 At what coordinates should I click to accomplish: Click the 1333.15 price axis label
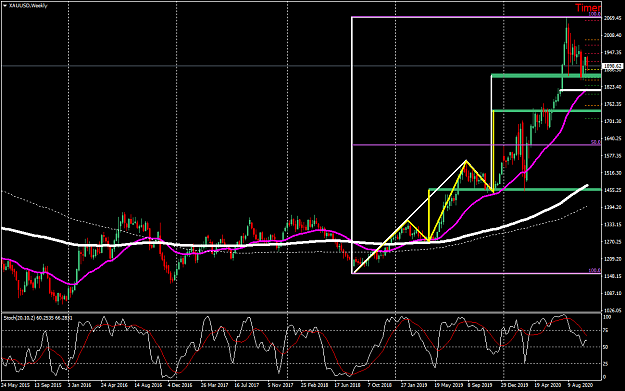coord(613,224)
